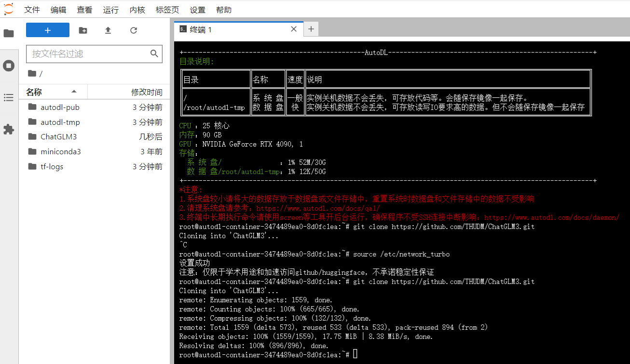Click the root folder breadcrumb icon
This screenshot has height=364, width=630.
click(x=32, y=73)
